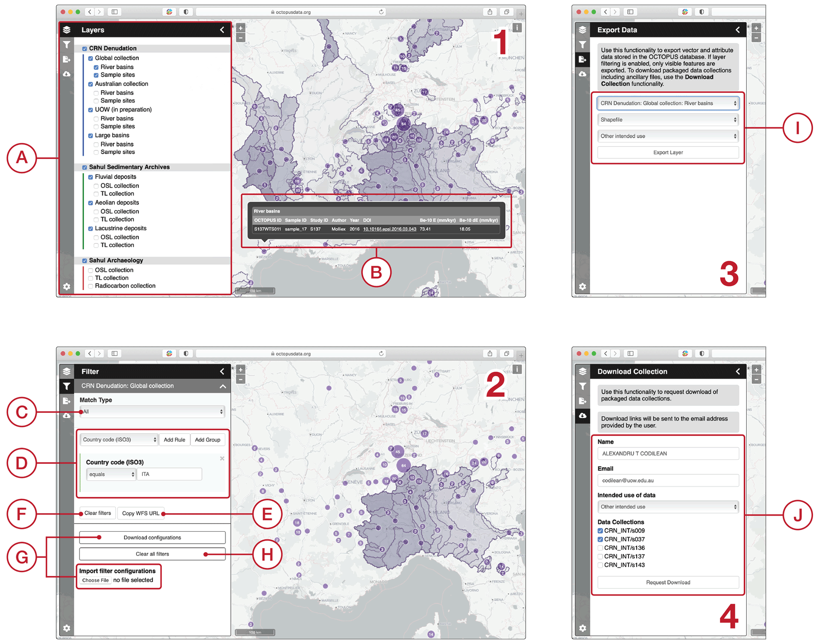Click the Export Layer button
Image resolution: width=820 pixels, height=644 pixels.
(x=668, y=152)
